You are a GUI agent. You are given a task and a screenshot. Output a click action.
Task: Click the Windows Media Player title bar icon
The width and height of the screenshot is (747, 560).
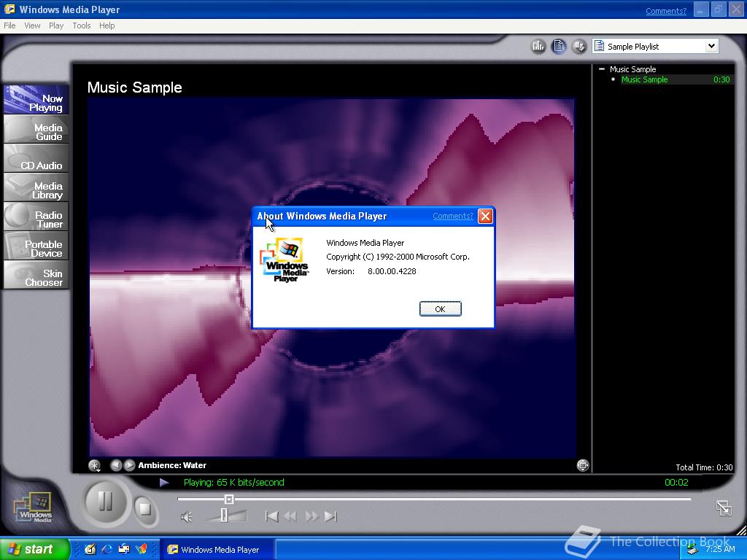point(9,9)
